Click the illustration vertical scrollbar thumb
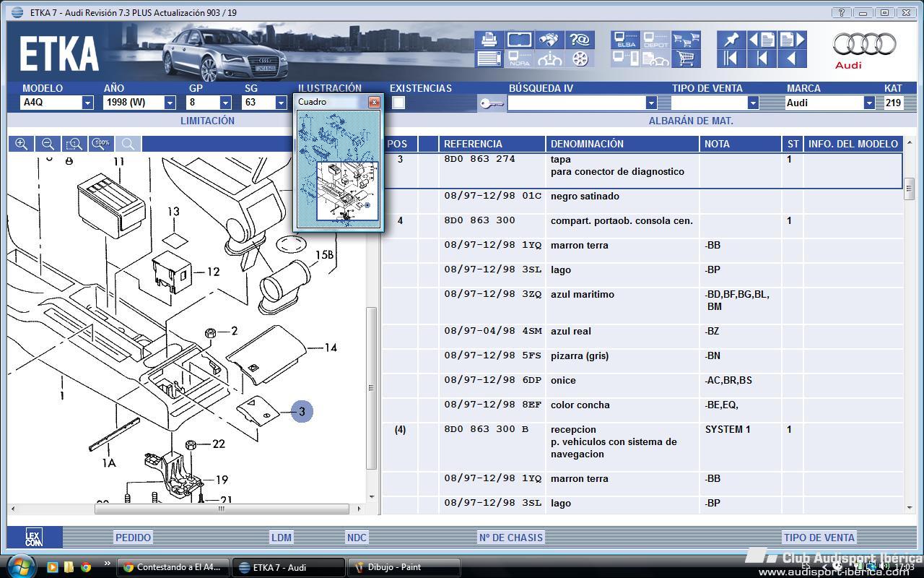The height and width of the screenshot is (578, 924). point(372,388)
